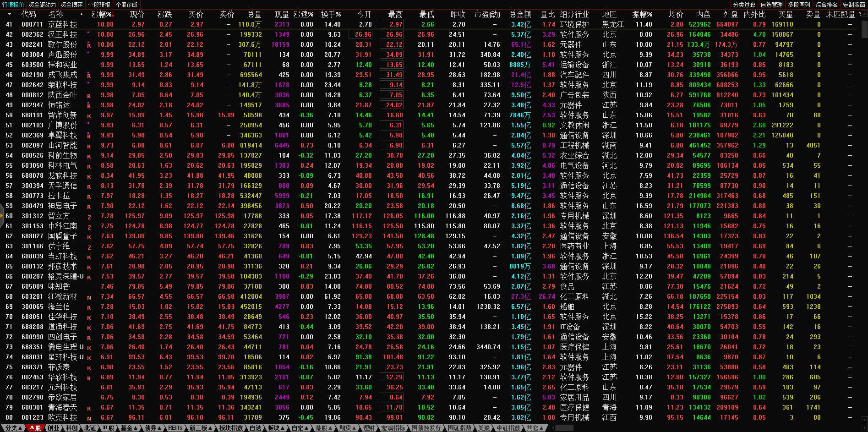Viewport: 868px width, 432px height.
Task: Click the 定制版面 button
Action: [854, 5]
